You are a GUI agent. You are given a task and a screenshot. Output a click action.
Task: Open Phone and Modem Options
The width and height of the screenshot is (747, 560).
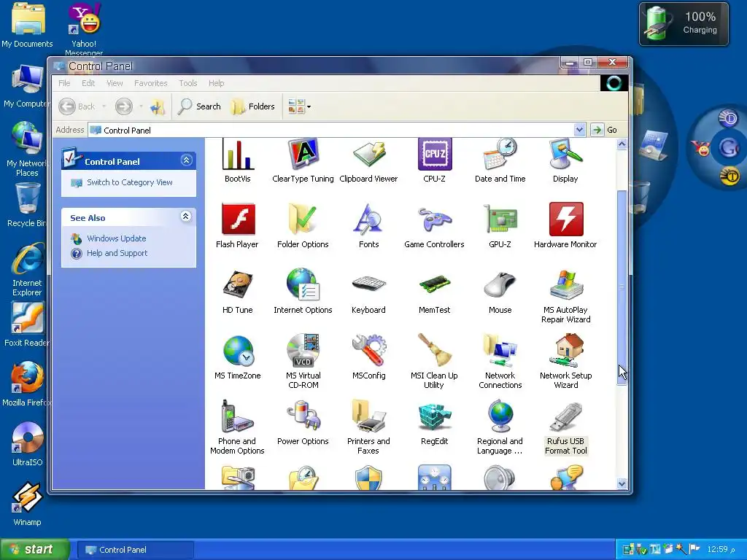click(x=237, y=427)
